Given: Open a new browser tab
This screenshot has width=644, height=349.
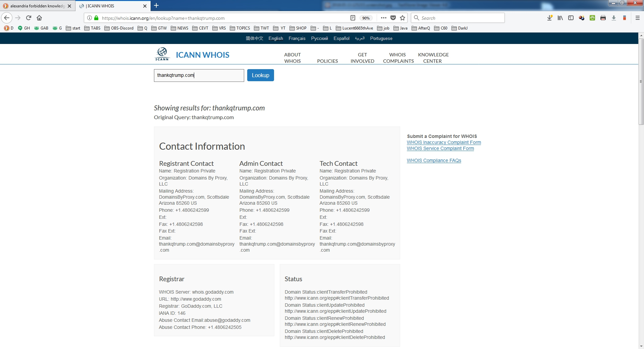Looking at the screenshot, I should [x=156, y=5].
